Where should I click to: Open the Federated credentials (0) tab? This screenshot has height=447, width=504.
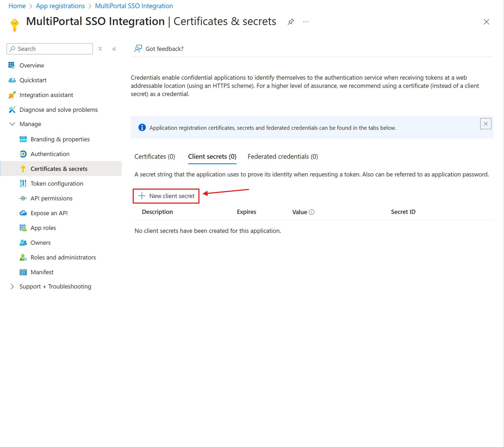pos(283,157)
